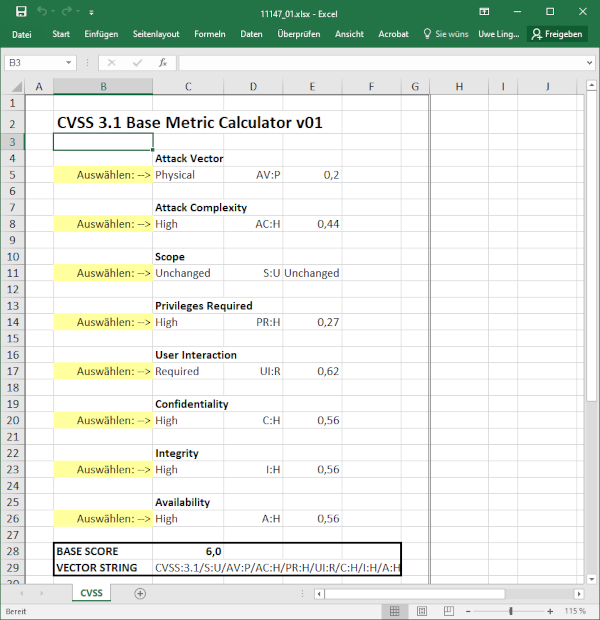
Task: Click the Select All corner triangle
Action: (13, 87)
